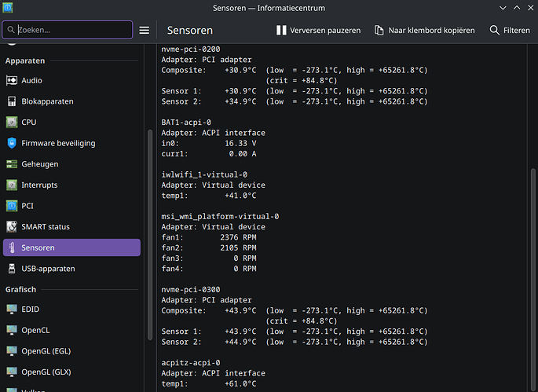Screen dimensions: 538x392
Task: Click the PCI card icon
Action: tap(12, 206)
